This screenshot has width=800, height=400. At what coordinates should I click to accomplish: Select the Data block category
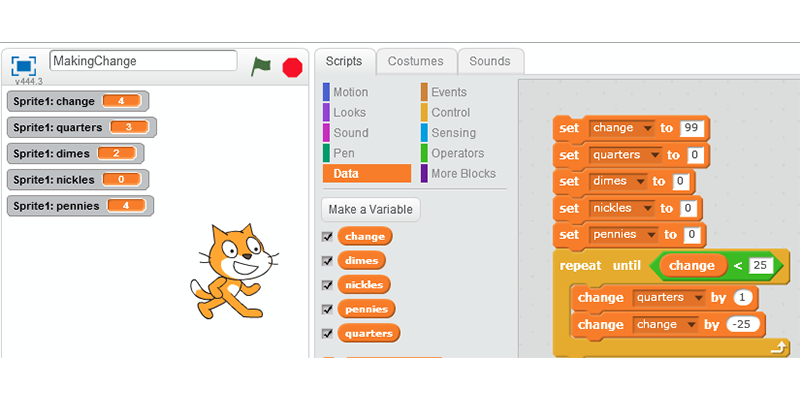[367, 173]
